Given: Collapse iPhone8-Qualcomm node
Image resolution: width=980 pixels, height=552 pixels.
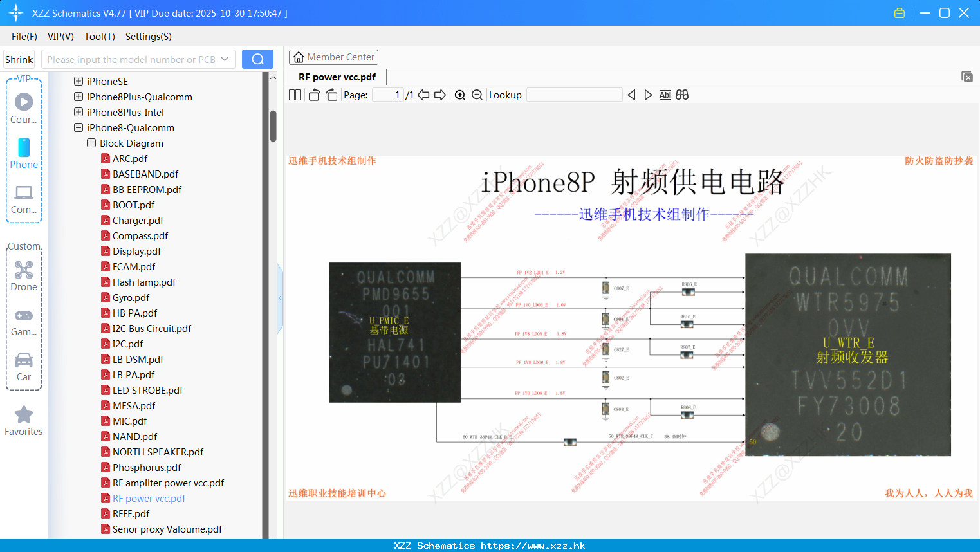Looking at the screenshot, I should (79, 127).
